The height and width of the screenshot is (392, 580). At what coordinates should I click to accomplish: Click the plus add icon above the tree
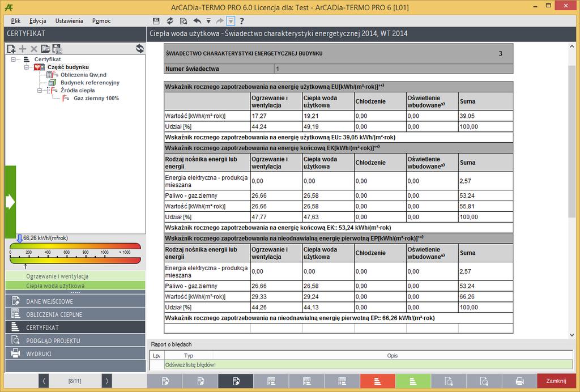click(x=23, y=49)
